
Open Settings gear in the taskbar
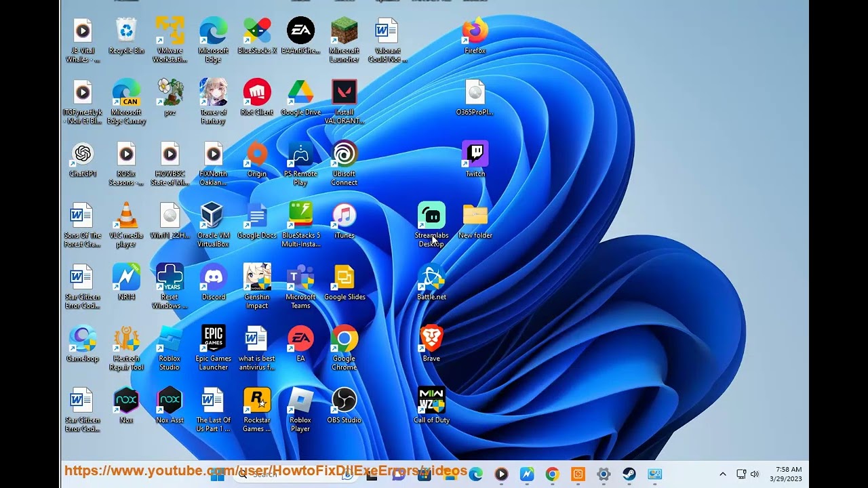(x=604, y=474)
